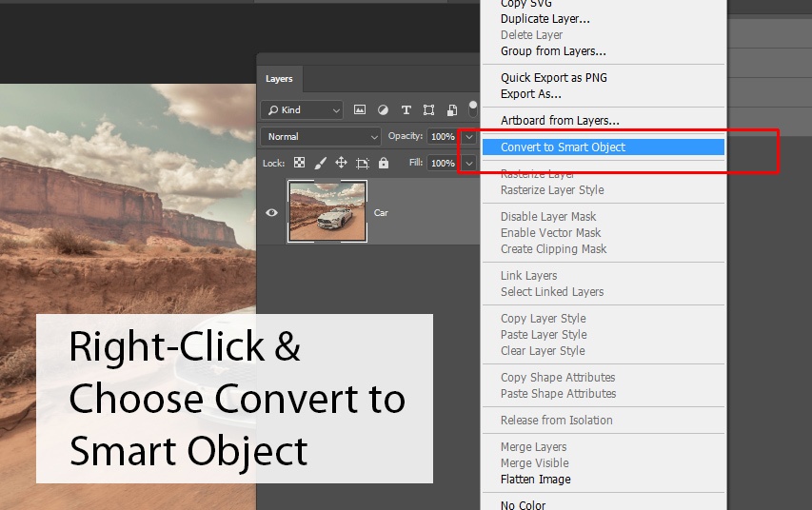The image size is (812, 510).
Task: Filter layers by shape layer icon
Action: 428,110
